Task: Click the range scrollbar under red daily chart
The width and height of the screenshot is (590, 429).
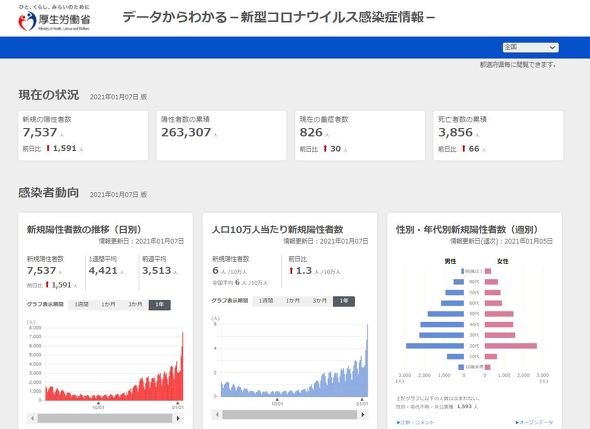Action: point(105,418)
